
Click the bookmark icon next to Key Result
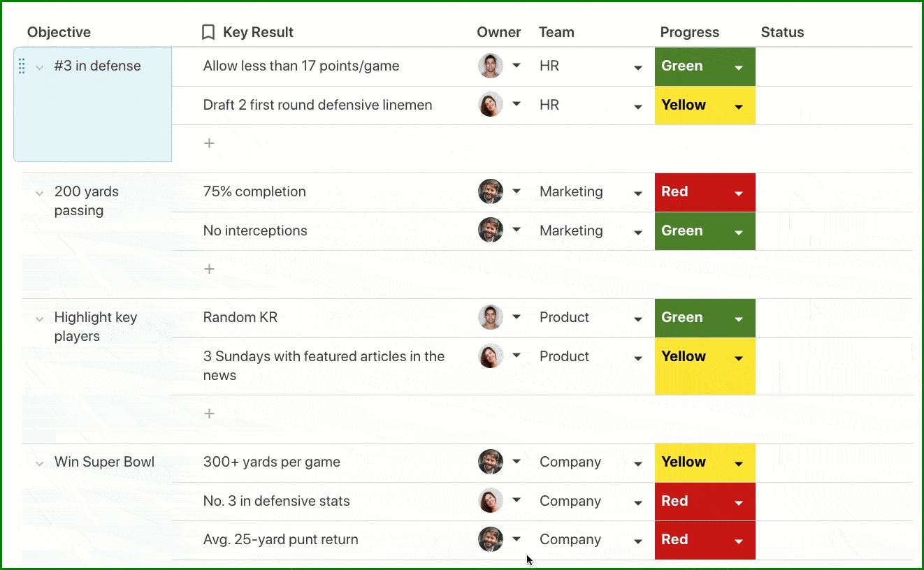click(208, 32)
